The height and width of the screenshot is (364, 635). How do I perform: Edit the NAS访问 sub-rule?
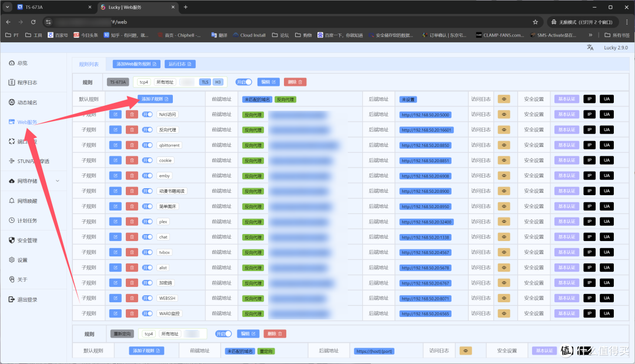tap(115, 115)
